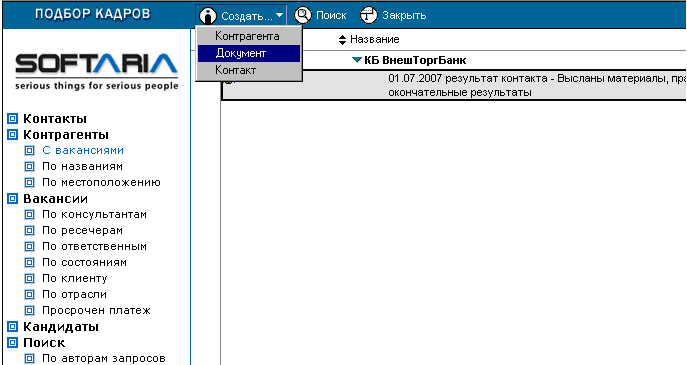The image size is (687, 365).
Task: Select По ресечерам view
Action: [82, 230]
